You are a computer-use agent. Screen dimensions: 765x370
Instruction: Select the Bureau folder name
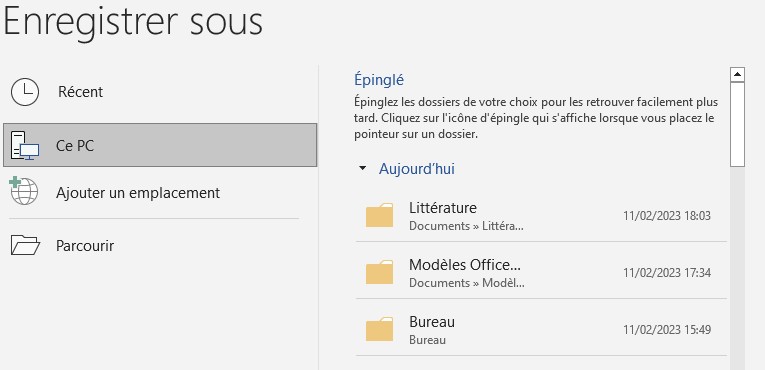[x=432, y=322]
